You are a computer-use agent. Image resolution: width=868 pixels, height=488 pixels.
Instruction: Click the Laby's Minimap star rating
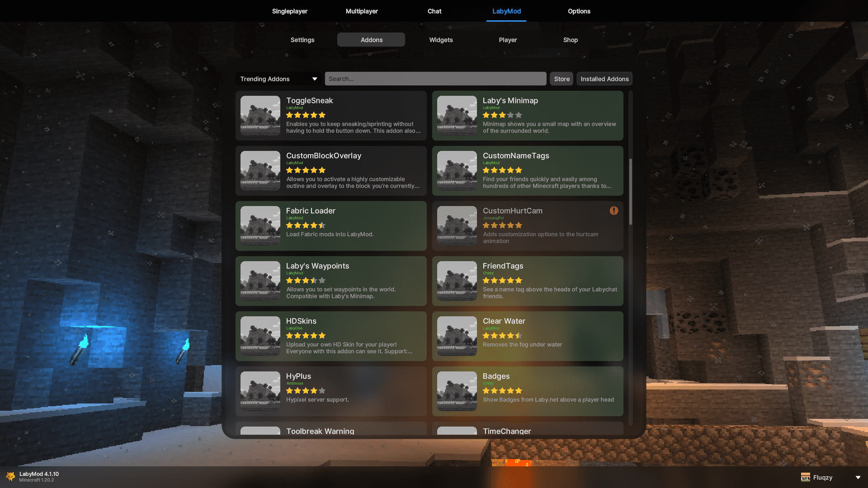(x=502, y=115)
